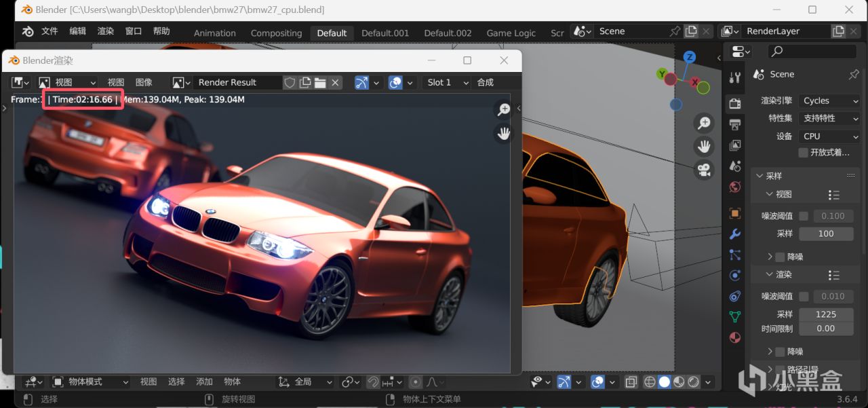Viewport: 868px width, 408px height.
Task: Click the fake user shield icon
Action: (290, 83)
